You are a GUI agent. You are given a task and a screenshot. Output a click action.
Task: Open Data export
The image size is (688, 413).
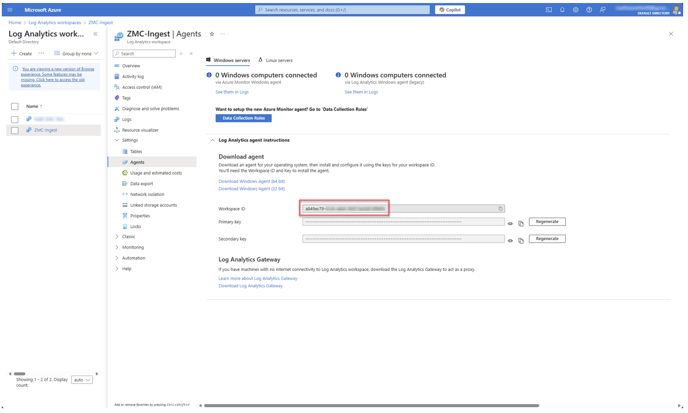click(x=141, y=183)
